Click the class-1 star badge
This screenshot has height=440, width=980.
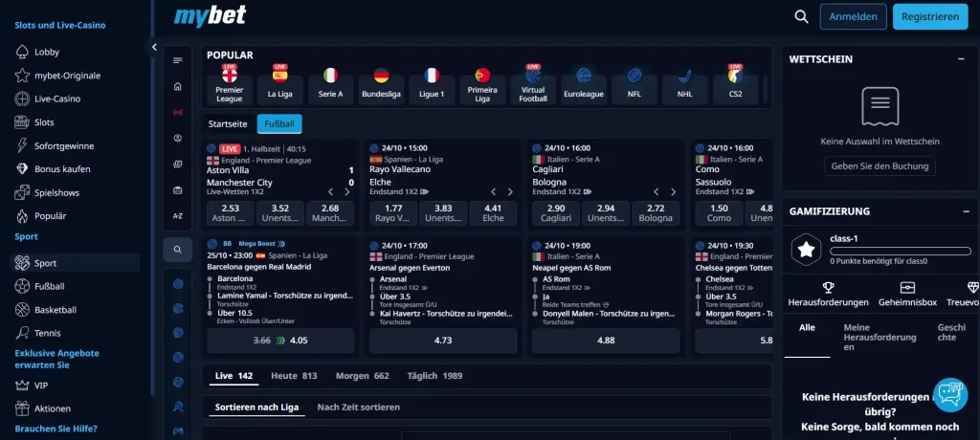tap(806, 250)
